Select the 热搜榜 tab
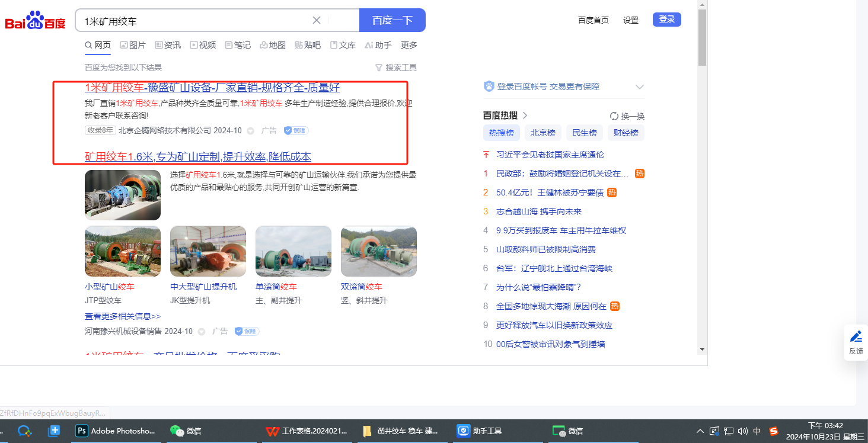The width and height of the screenshot is (868, 443). pyautogui.click(x=502, y=133)
